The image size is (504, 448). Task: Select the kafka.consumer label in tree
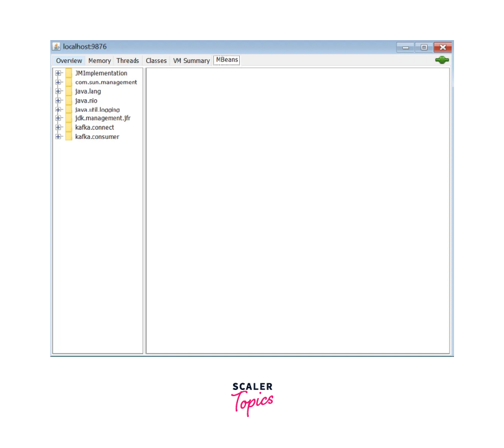point(97,137)
